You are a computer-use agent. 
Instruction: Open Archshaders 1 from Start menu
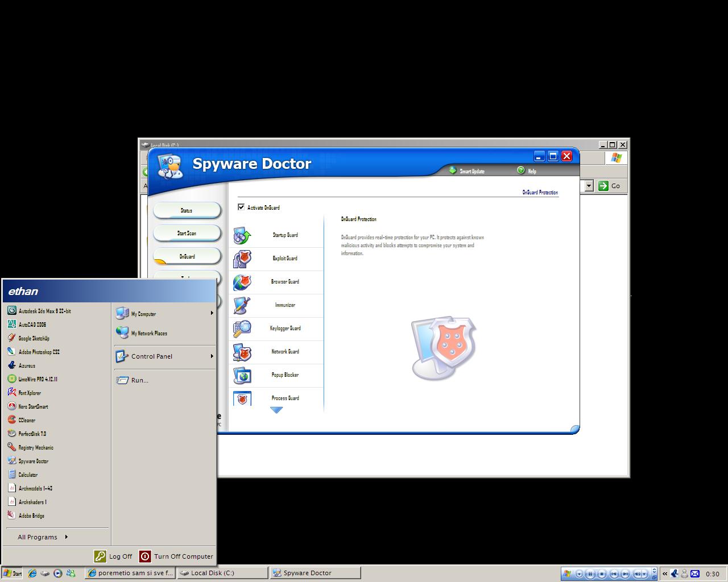[x=57, y=502]
